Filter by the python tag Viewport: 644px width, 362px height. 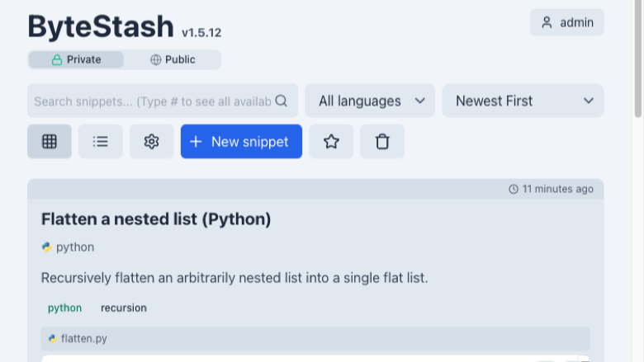click(65, 308)
